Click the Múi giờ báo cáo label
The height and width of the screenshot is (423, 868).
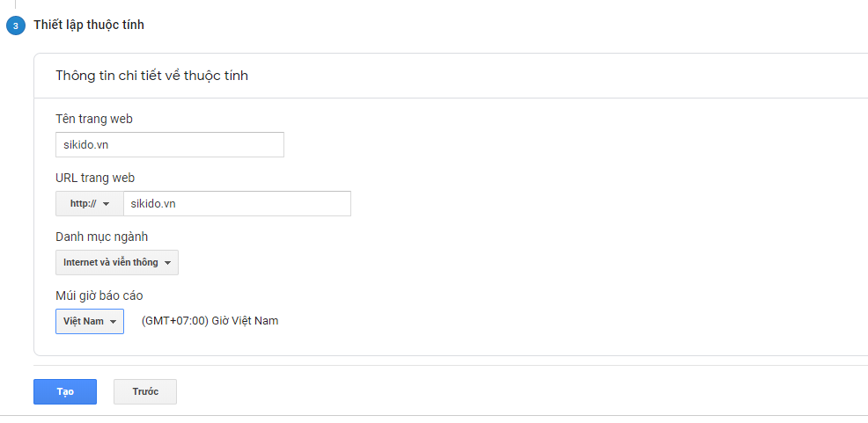[x=99, y=295]
